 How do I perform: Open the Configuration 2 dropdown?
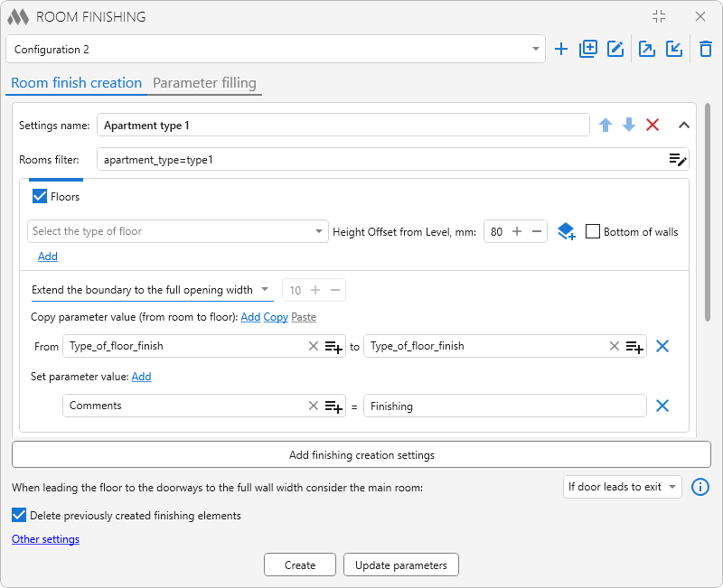tap(276, 49)
